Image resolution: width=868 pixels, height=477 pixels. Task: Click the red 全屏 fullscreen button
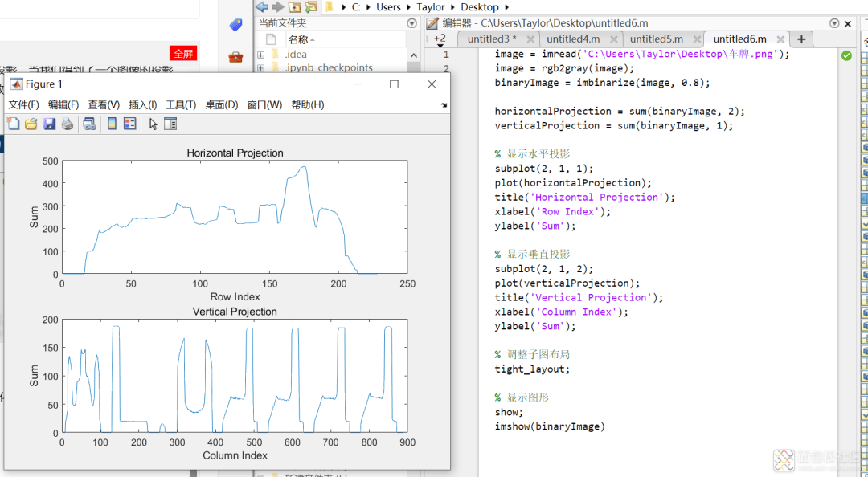[183, 54]
